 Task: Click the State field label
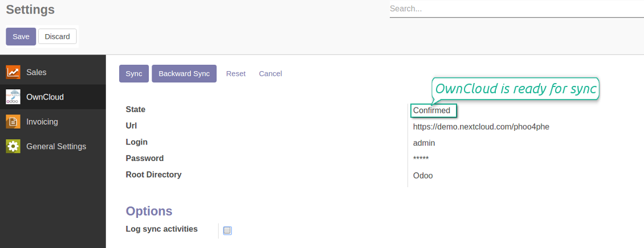136,109
